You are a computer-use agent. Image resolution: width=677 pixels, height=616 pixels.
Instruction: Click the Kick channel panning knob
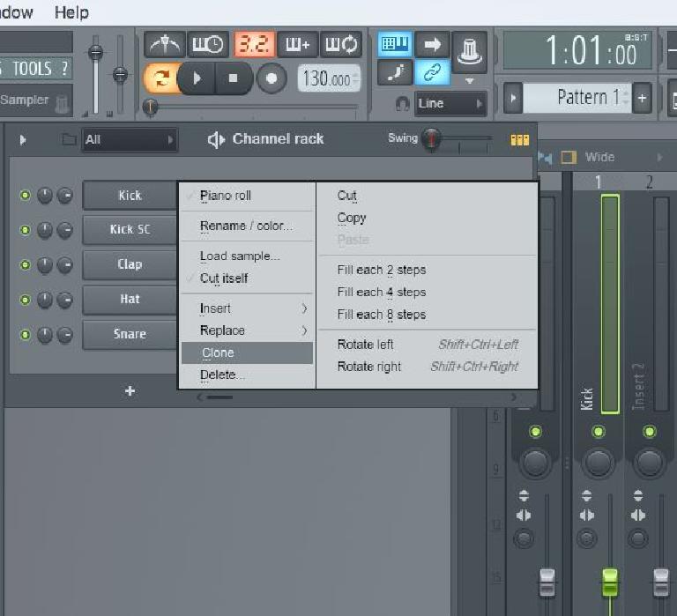[45, 196]
